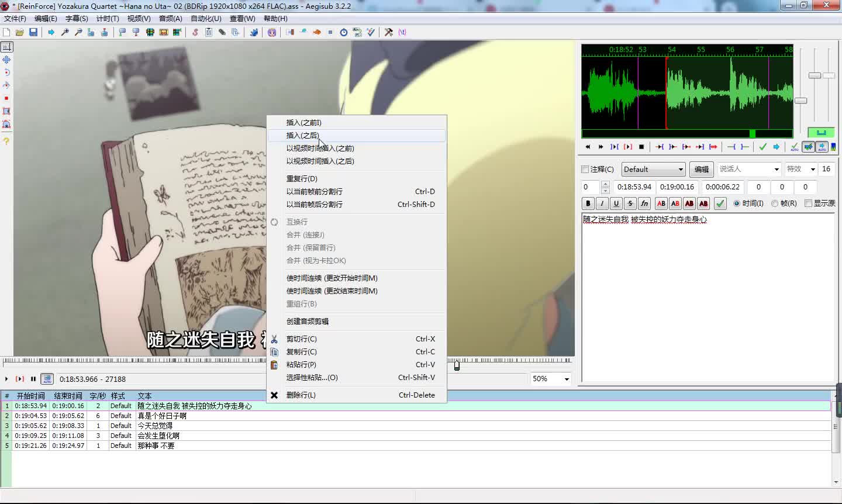Toggle auto-scroll video button
Viewport: 842px width, 504px height.
click(47, 379)
